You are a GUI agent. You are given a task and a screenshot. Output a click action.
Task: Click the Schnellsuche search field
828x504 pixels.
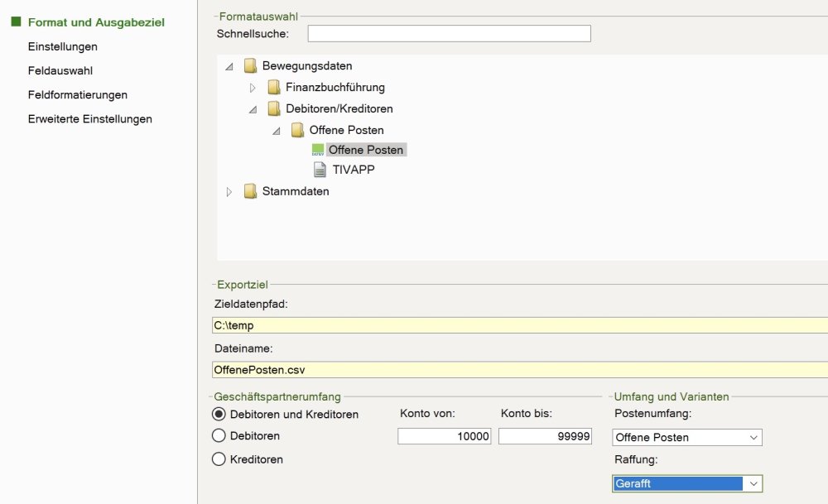449,34
